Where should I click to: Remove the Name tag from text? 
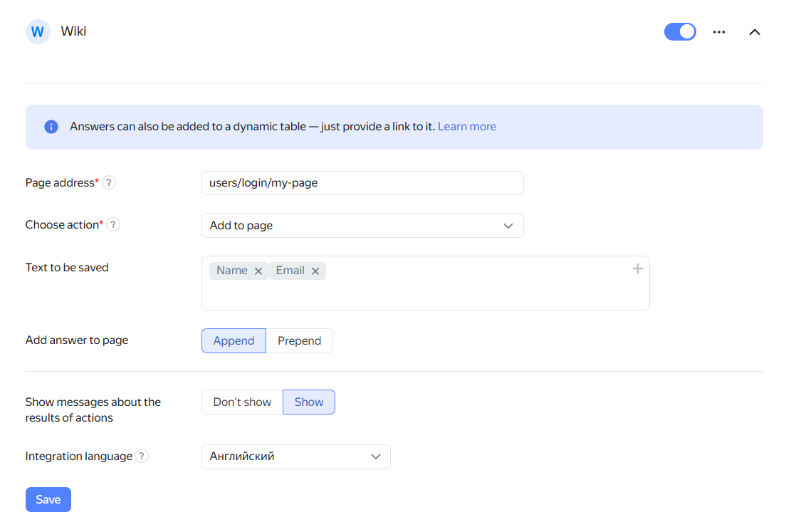[258, 271]
